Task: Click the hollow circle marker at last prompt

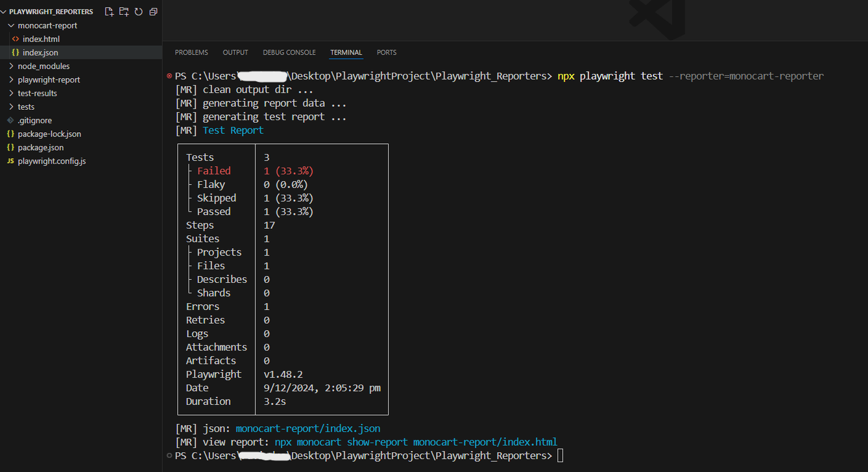Action: coord(169,456)
